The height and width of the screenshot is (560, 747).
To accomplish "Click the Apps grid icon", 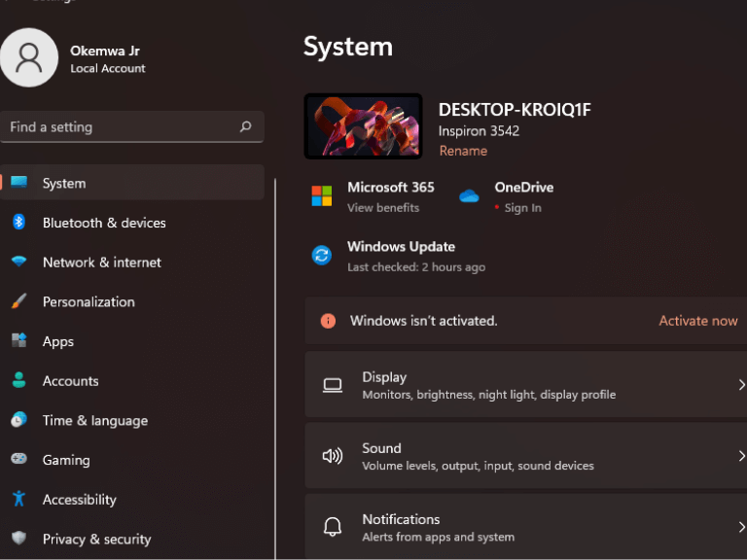I will [19, 340].
